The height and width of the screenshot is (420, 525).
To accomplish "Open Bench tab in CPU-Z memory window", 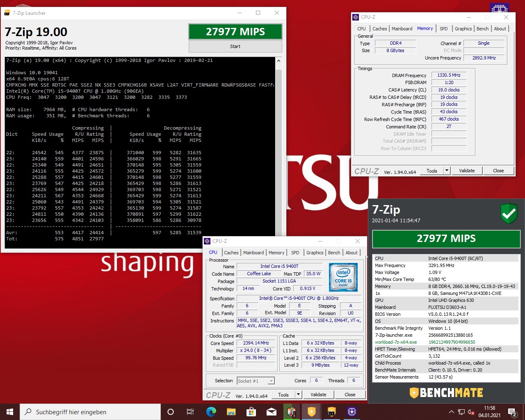I will pyautogui.click(x=482, y=29).
